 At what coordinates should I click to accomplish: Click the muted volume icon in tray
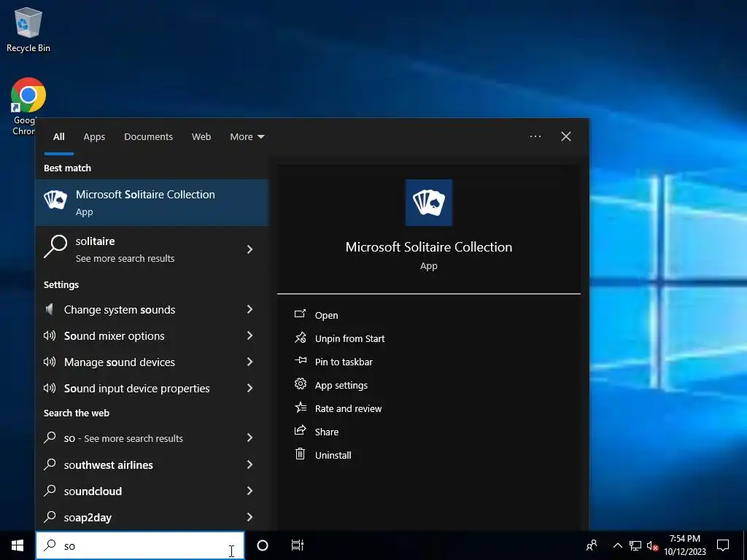tap(652, 545)
